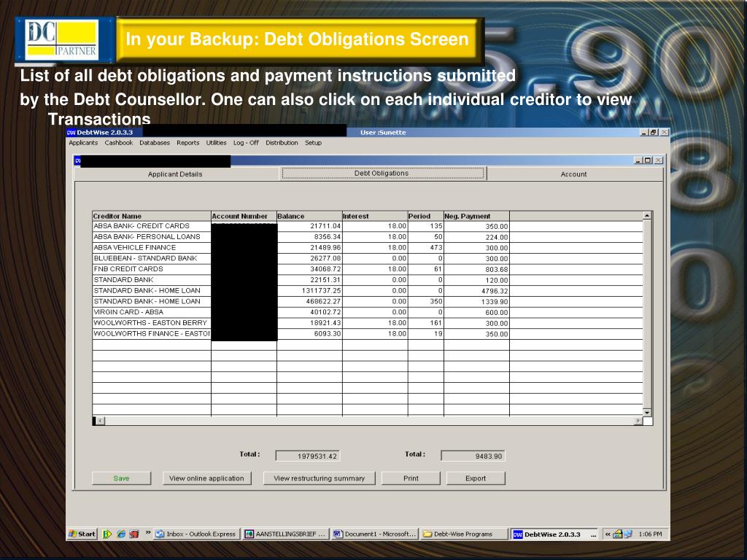This screenshot has width=747, height=560.
Task: Switch to AANSTELLINGSBRIEF taskbar window
Action: pos(285,534)
